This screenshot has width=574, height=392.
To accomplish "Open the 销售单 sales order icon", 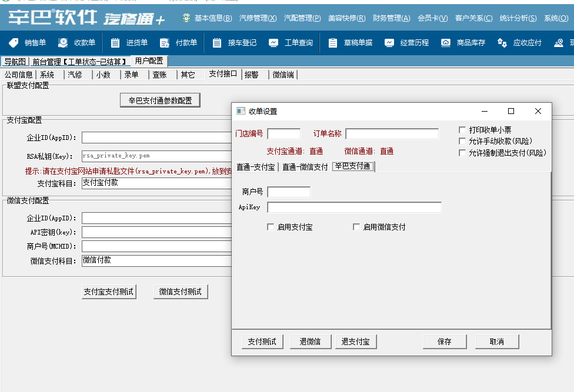I will tap(14, 43).
